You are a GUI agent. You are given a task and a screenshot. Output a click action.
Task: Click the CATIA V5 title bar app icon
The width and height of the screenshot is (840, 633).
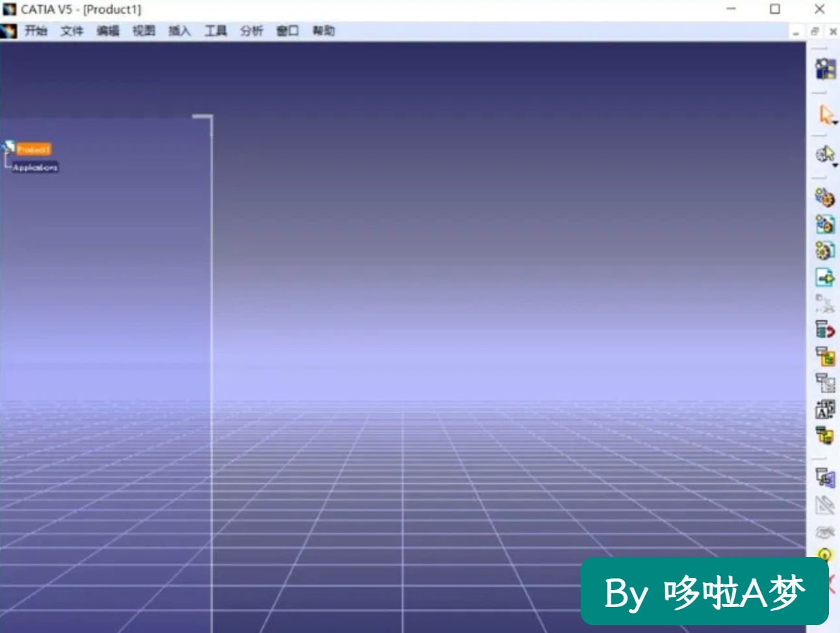click(9, 9)
